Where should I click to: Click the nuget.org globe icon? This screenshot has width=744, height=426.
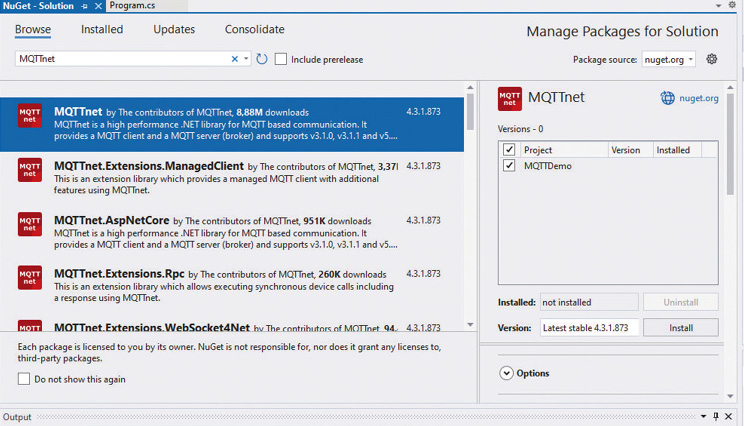pyautogui.click(x=667, y=98)
